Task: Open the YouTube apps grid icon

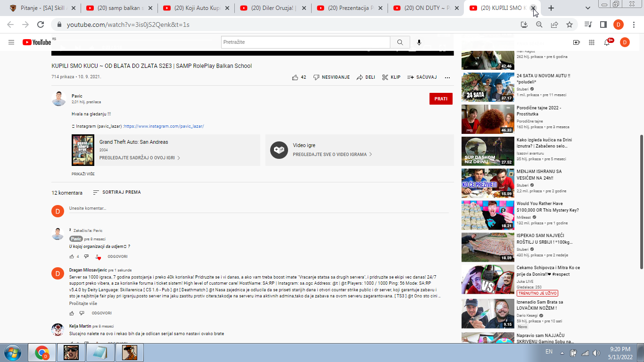Action: coord(592,42)
